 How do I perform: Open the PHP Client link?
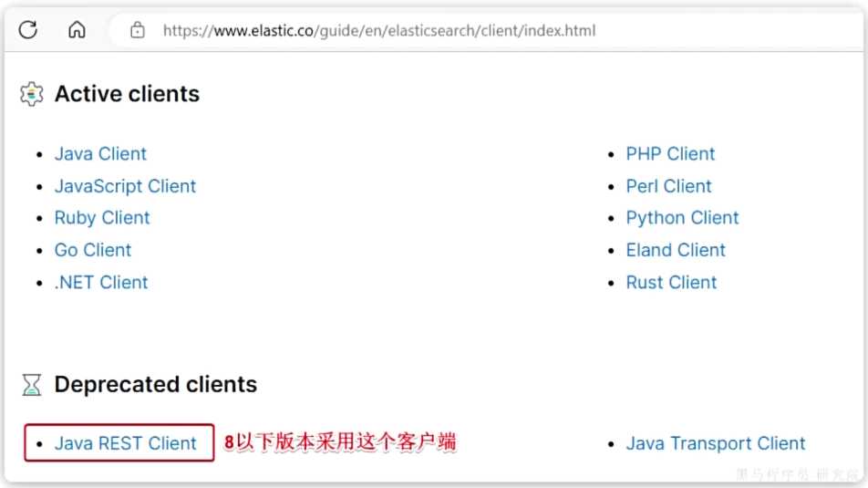(x=670, y=153)
